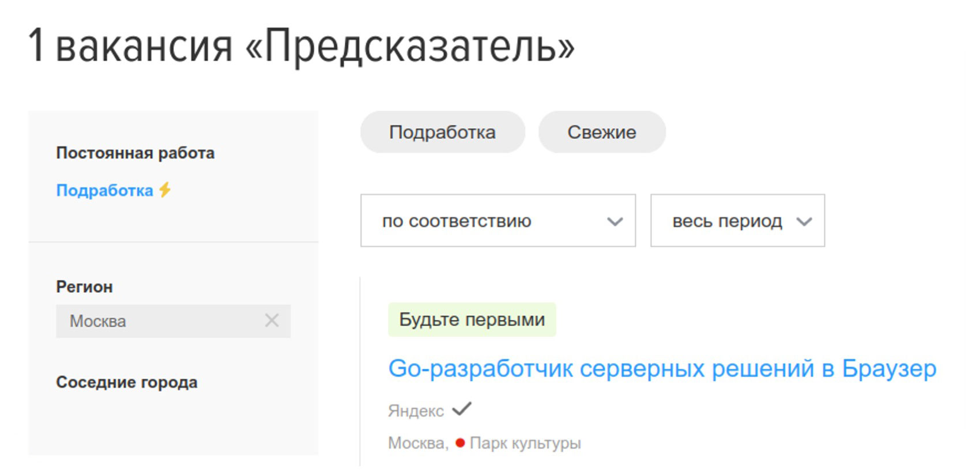This screenshot has height=476, width=980.
Task: Click the 'Будьте первыми' green badge
Action: pyautogui.click(x=472, y=319)
